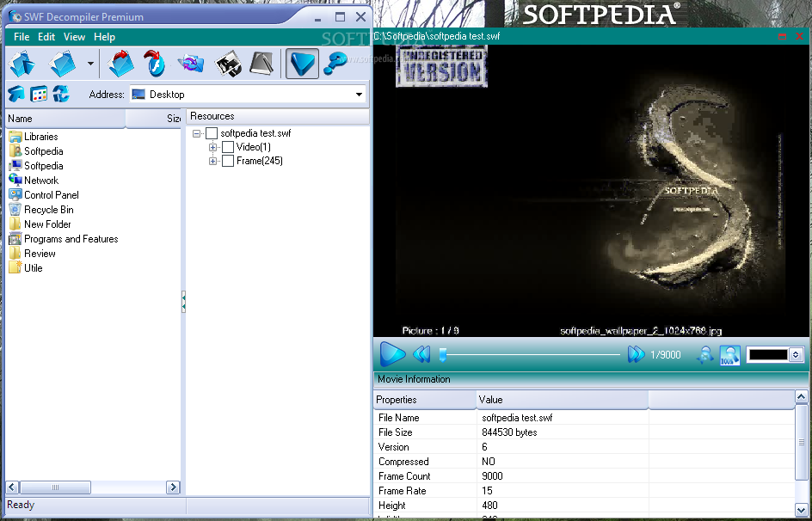
Task: Step forward one frame in preview
Action: (636, 354)
